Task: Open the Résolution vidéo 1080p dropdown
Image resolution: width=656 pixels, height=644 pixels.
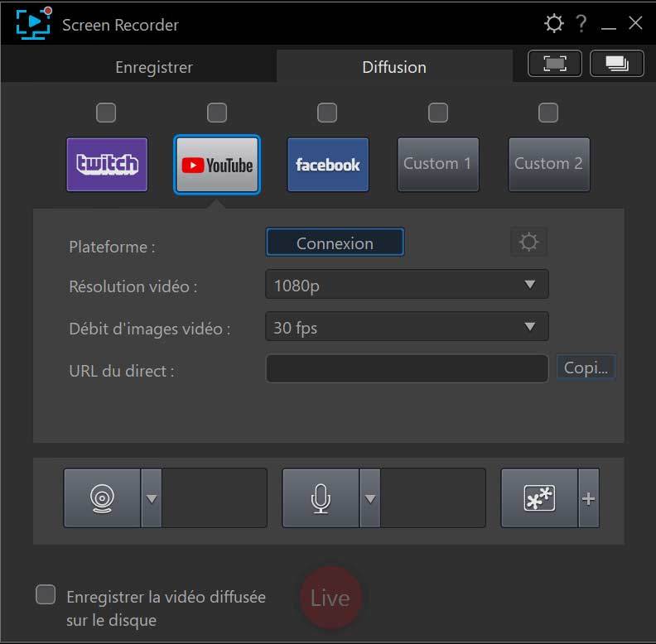Action: 407,285
